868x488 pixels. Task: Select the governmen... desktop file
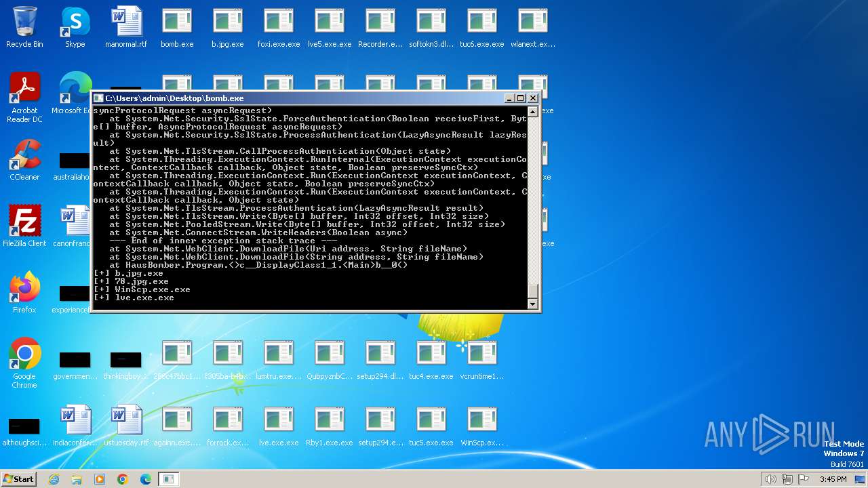(75, 364)
